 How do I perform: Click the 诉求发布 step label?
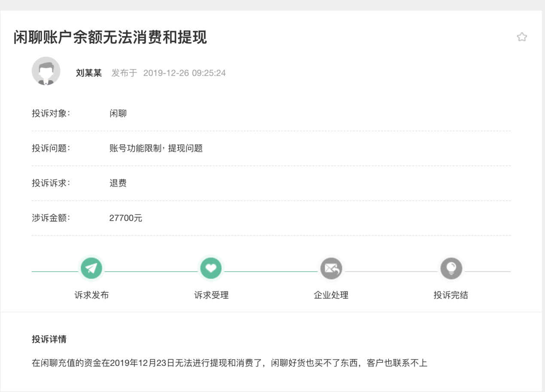[91, 295]
